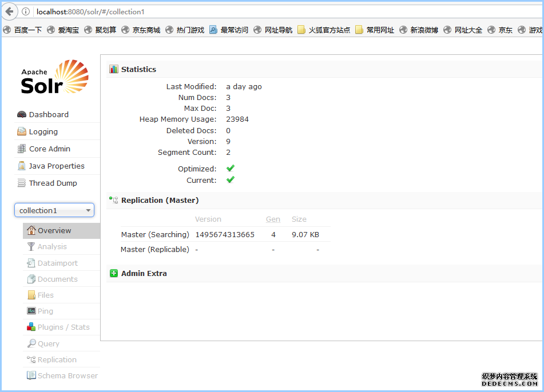Open the collection1 core selector dropdown
Viewport: 544px width, 392px height.
pos(54,211)
